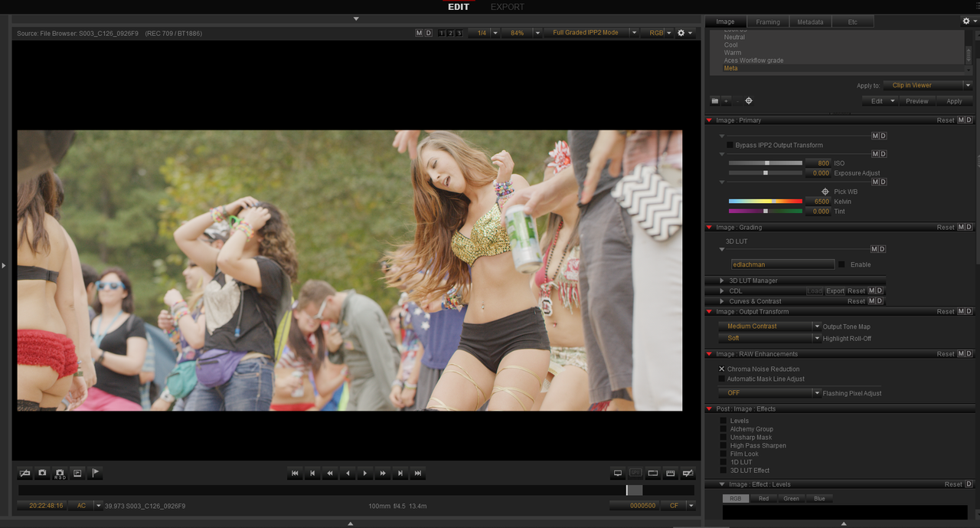The height and width of the screenshot is (528, 980).
Task: Enable Alchemy Group effect
Action: tap(724, 429)
